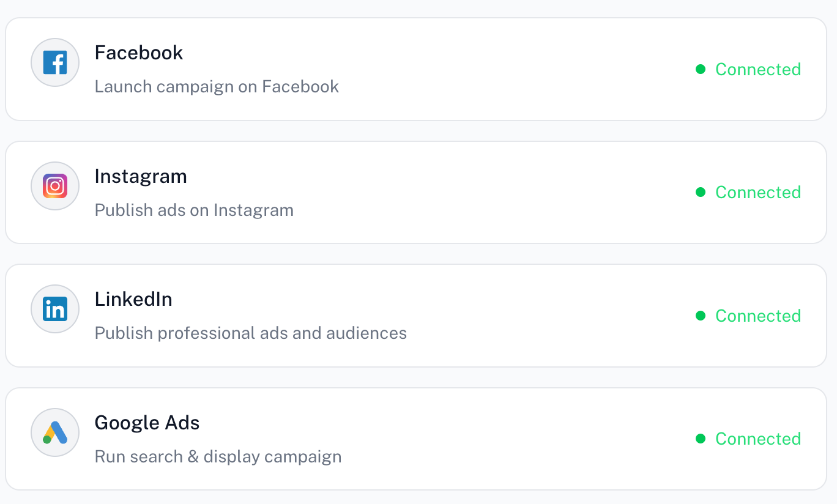Select the Google Ads integration title
Viewport: 837px width, 504px height.
click(x=147, y=423)
